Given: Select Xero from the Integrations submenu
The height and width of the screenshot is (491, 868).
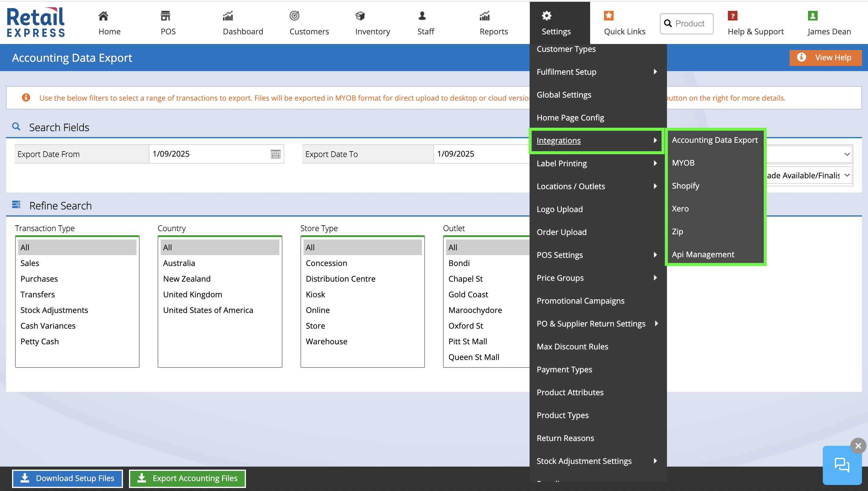Looking at the screenshot, I should tap(680, 209).
